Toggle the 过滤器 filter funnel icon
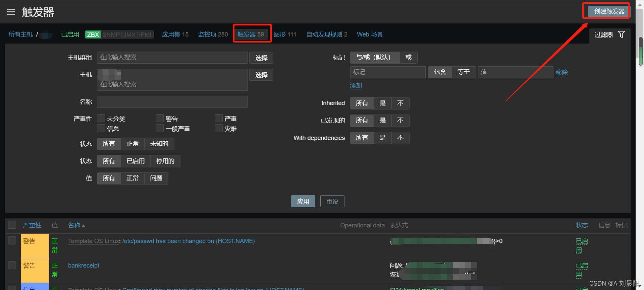Image resolution: width=644 pixels, height=290 pixels. (621, 34)
